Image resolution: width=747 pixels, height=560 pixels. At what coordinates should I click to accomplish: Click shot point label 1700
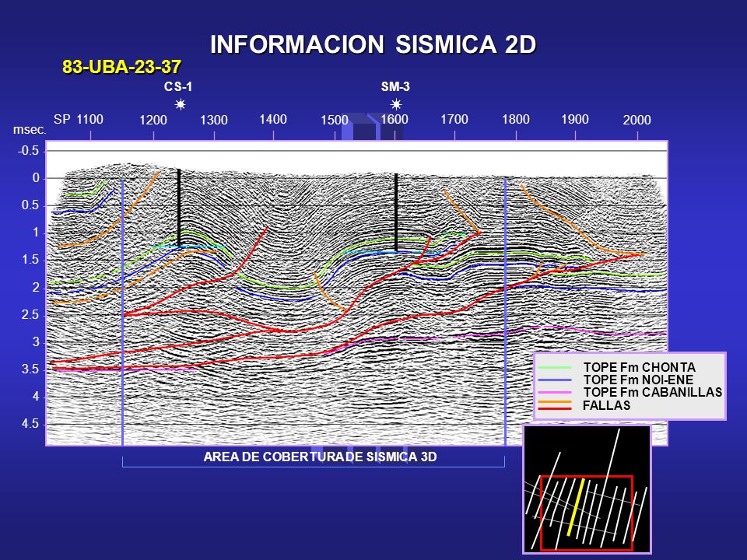click(454, 120)
